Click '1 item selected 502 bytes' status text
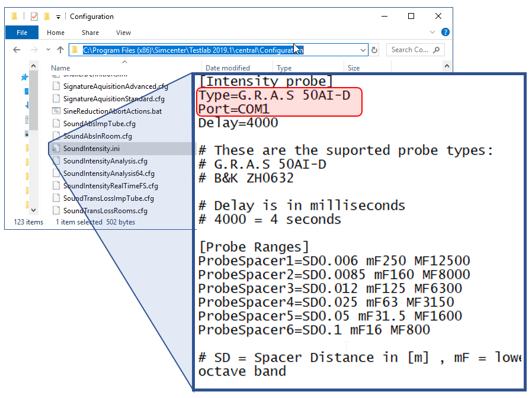The image size is (532, 398). 95,222
